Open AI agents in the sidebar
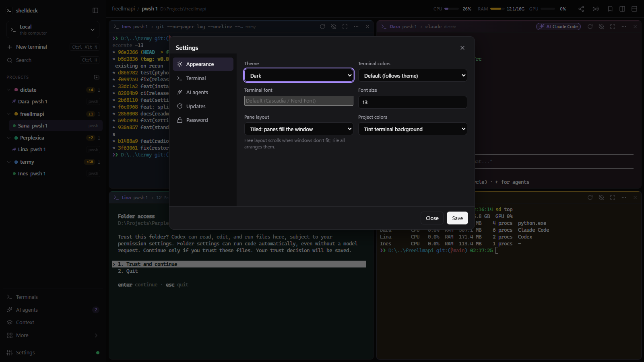This screenshot has height=362, width=644. 53,310
